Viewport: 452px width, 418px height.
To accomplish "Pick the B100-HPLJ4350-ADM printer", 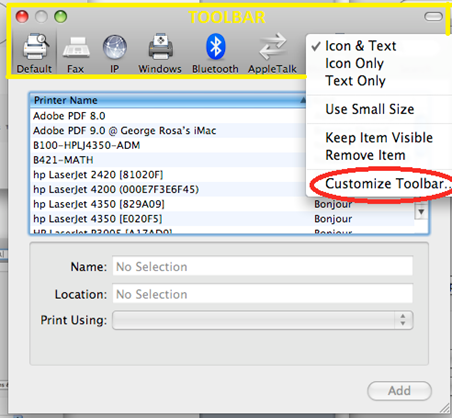I will [168, 145].
